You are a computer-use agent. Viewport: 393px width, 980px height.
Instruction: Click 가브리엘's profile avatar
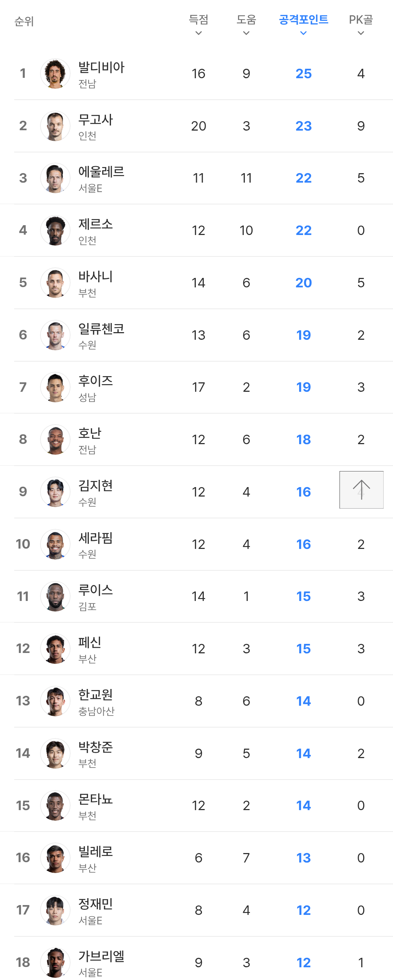pos(55,962)
